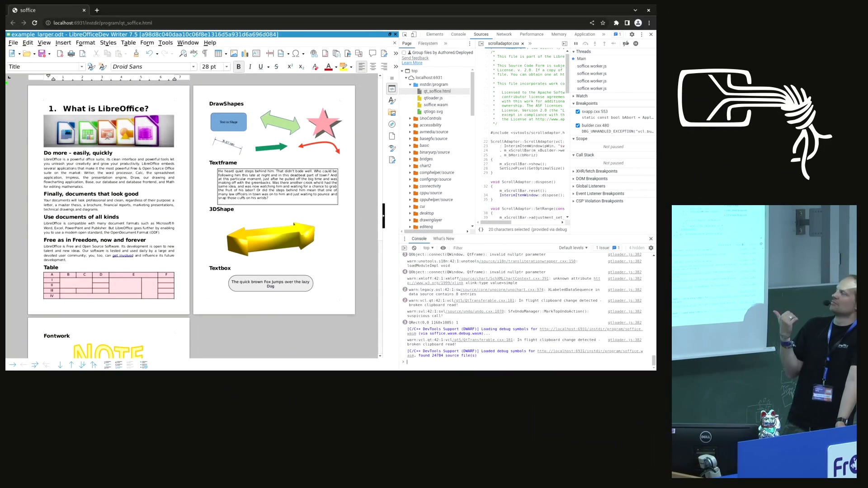The height and width of the screenshot is (488, 868).
Task: Center align text in Writer
Action: point(373,67)
